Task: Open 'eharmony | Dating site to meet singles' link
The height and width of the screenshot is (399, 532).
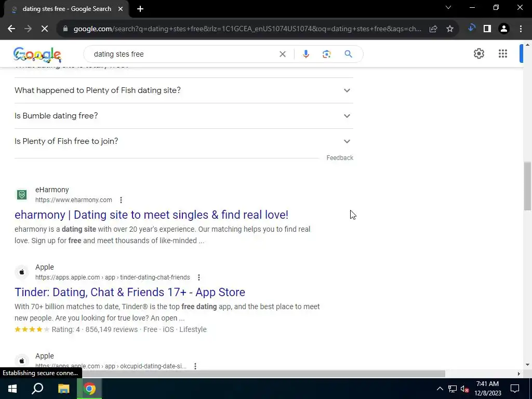Action: pyautogui.click(x=151, y=215)
